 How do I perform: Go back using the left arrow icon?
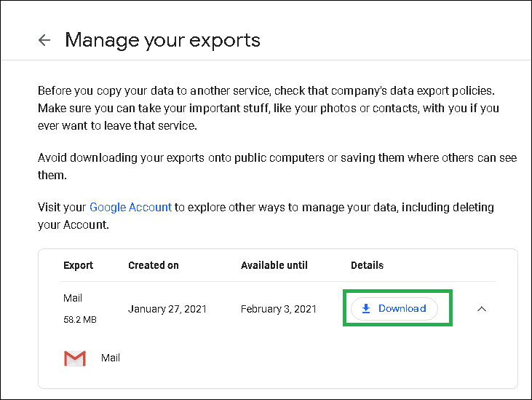[x=44, y=40]
